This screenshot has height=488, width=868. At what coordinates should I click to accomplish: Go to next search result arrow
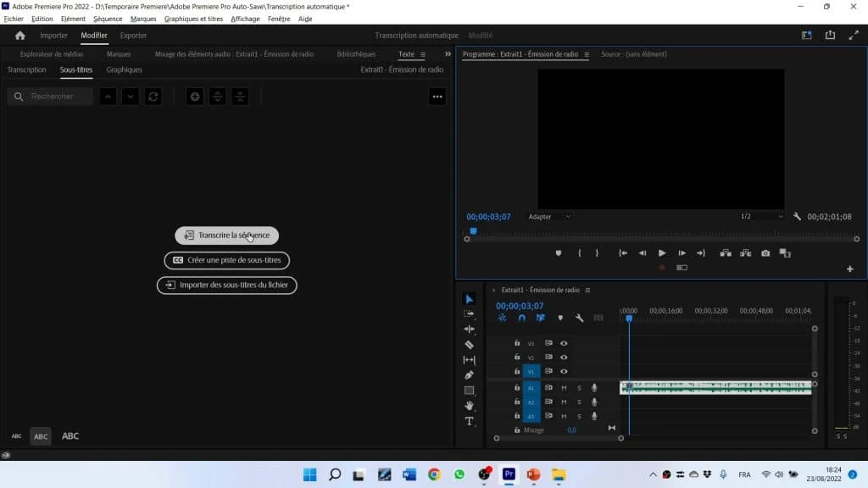point(130,97)
